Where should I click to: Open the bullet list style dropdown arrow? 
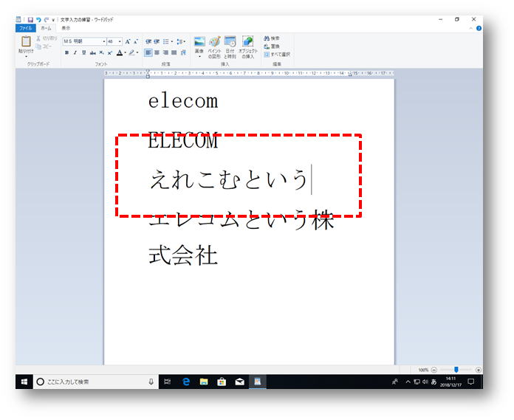[x=172, y=41]
